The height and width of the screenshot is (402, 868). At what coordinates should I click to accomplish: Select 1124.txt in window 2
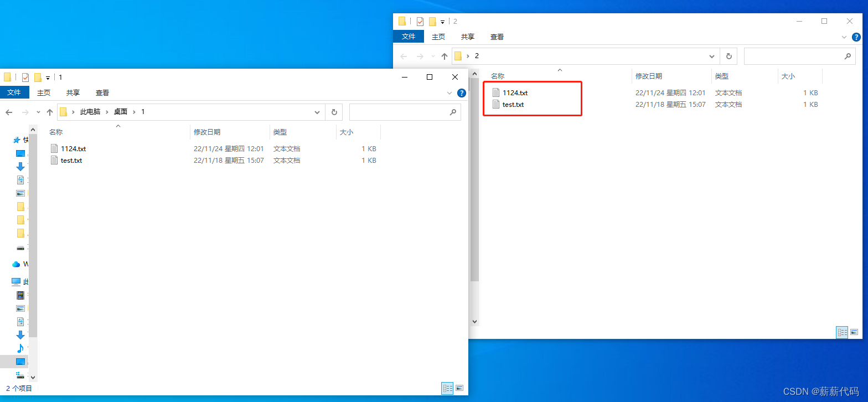pyautogui.click(x=515, y=93)
